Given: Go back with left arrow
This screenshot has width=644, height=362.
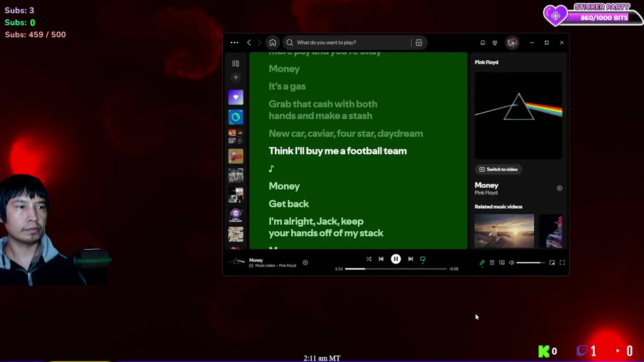Looking at the screenshot, I should click(x=249, y=43).
